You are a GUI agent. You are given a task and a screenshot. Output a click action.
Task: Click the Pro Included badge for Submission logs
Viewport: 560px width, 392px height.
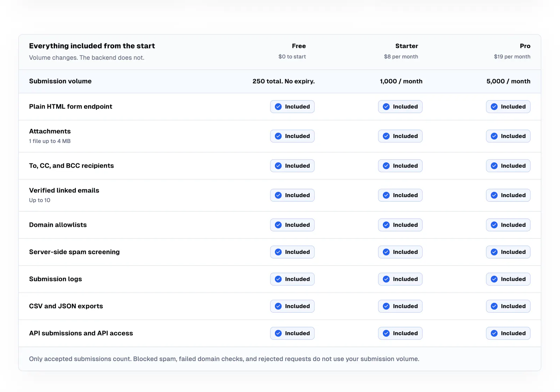508,279
